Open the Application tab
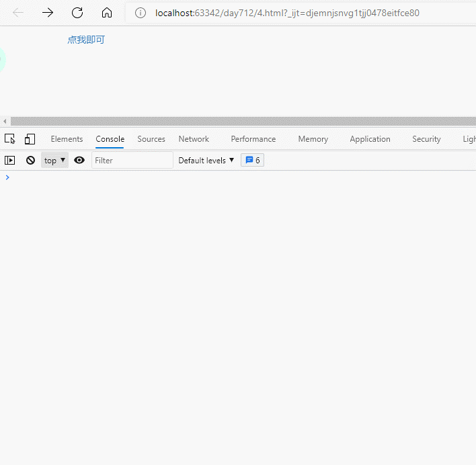The image size is (476, 465). (x=370, y=139)
